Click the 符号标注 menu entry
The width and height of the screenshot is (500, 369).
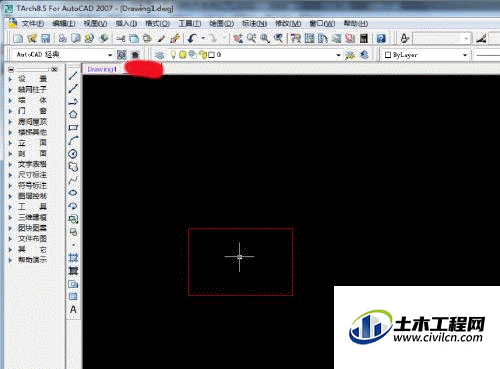(x=32, y=186)
